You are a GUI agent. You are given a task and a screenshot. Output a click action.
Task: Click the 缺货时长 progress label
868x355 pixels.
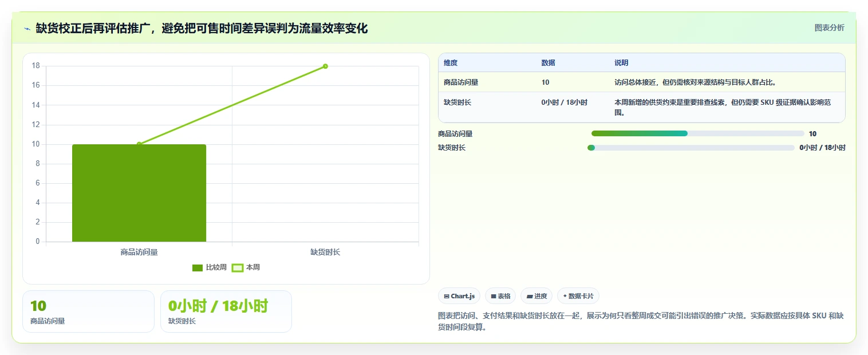(x=452, y=148)
